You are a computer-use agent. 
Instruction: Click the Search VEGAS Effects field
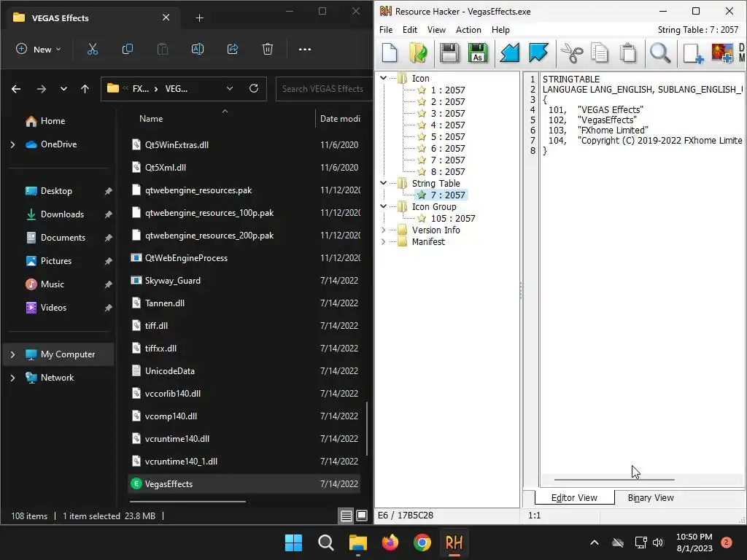point(324,88)
